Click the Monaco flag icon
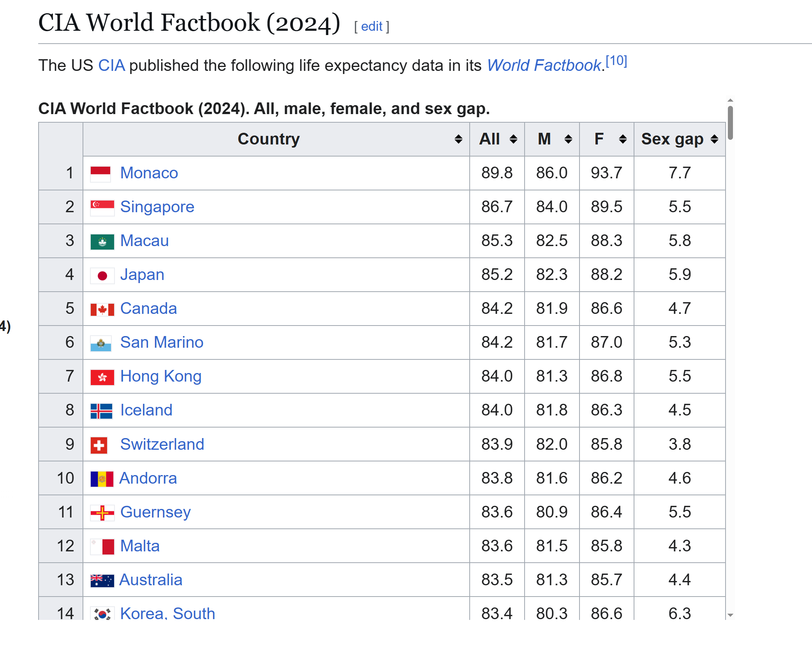Screen dimensions: 812x646 pyautogui.click(x=100, y=174)
